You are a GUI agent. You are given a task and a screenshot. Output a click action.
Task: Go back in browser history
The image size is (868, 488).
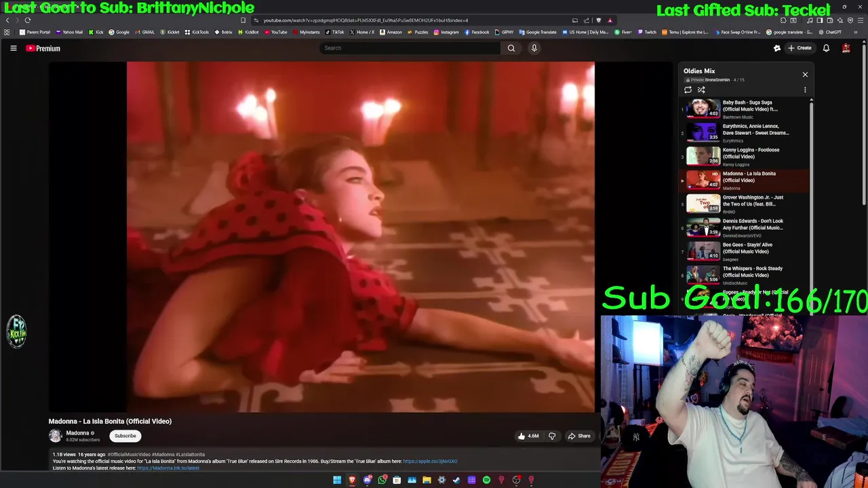point(7,20)
